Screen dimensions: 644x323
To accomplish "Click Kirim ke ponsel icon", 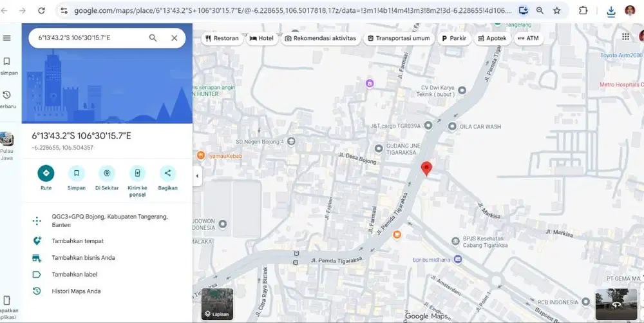I will 137,173.
